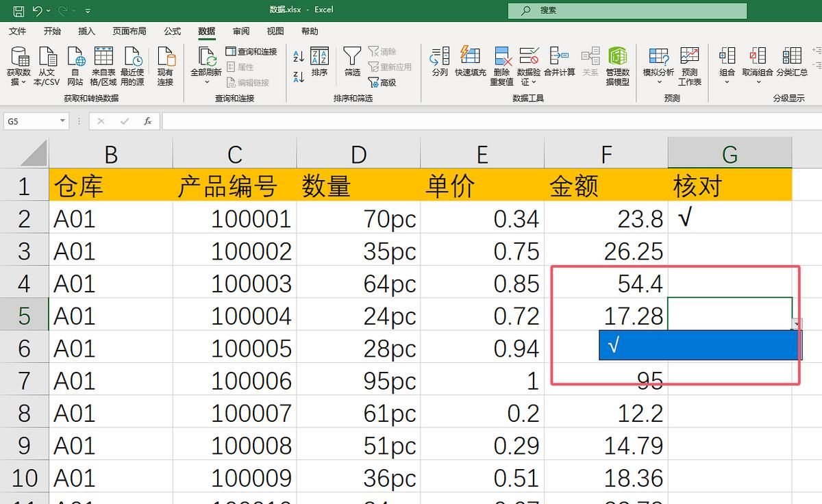This screenshot has height=504, width=822.
Task: Click the 获取数据 icon
Action: pyautogui.click(x=18, y=66)
